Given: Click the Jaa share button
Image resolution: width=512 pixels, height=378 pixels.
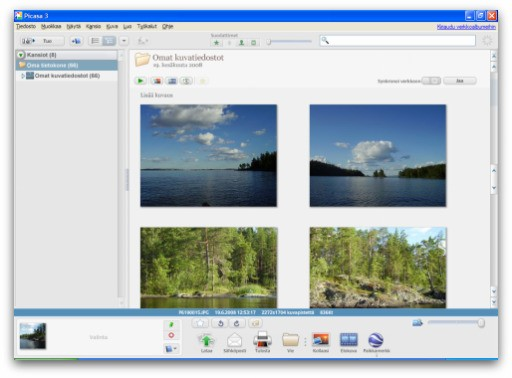Looking at the screenshot, I should (460, 81).
